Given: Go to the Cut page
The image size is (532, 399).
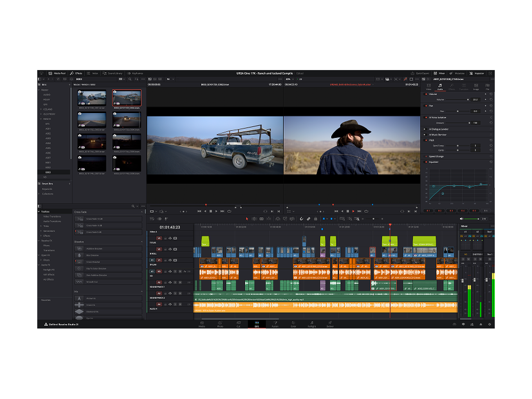Looking at the screenshot, I should coord(238,324).
